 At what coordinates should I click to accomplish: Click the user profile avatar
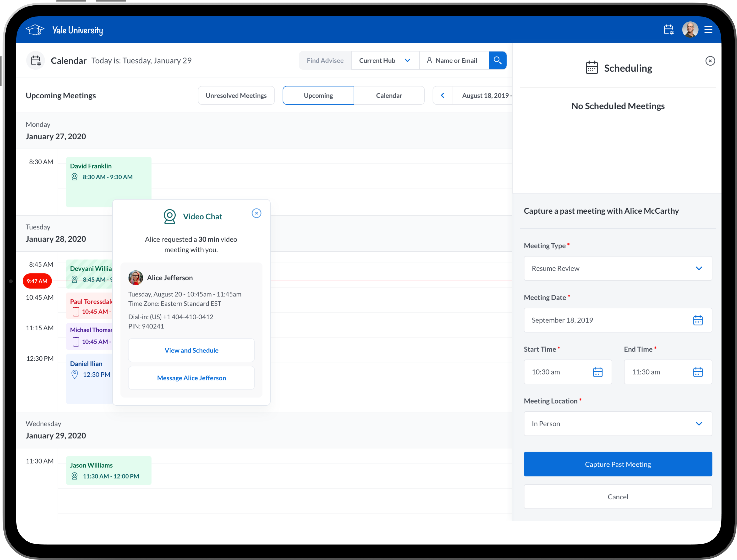690,30
